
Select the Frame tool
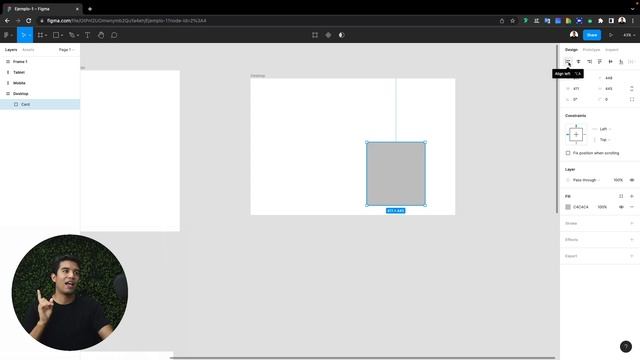tap(40, 35)
